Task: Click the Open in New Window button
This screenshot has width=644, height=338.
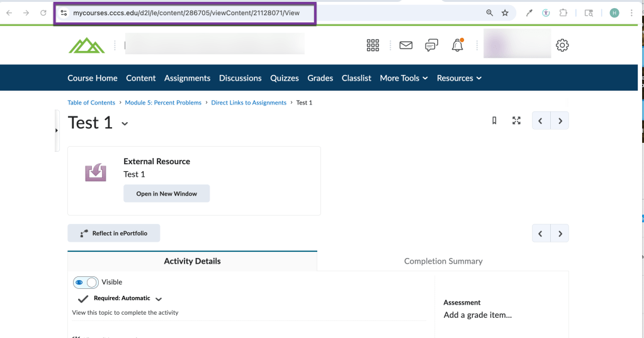Action: 166,194
